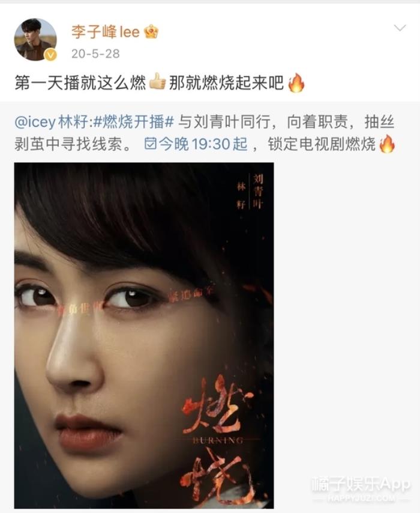Image resolution: width=420 pixels, height=513 pixels.
Task: Tap the calendar icon before 今晚
Action: 151,144
